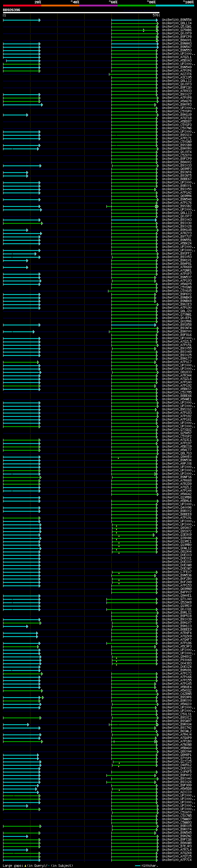The height and width of the screenshot is (868, 197).
Task: Click hit label UniRef100_B9FCP8
Action: pos(177,37)
